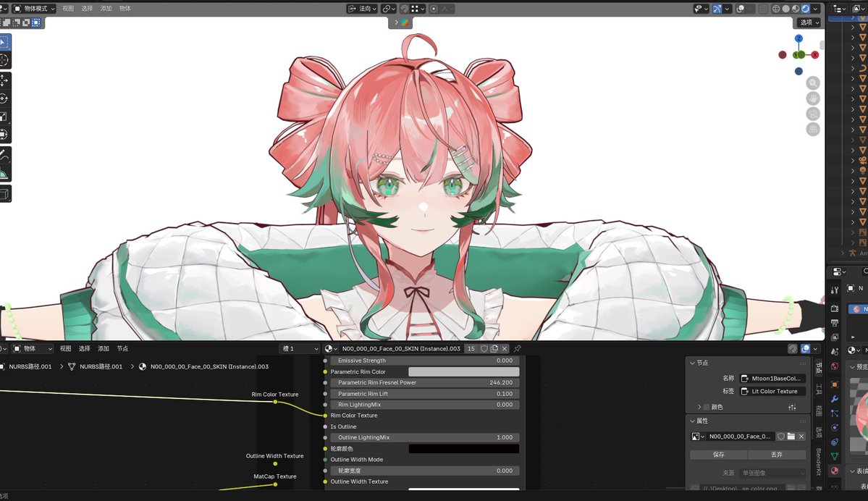
Task: Open the Object Data properties tab
Action: pos(835,456)
